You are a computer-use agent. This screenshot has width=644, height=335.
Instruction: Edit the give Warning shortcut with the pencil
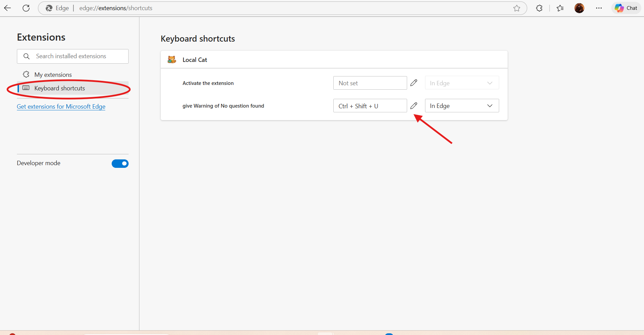point(414,106)
